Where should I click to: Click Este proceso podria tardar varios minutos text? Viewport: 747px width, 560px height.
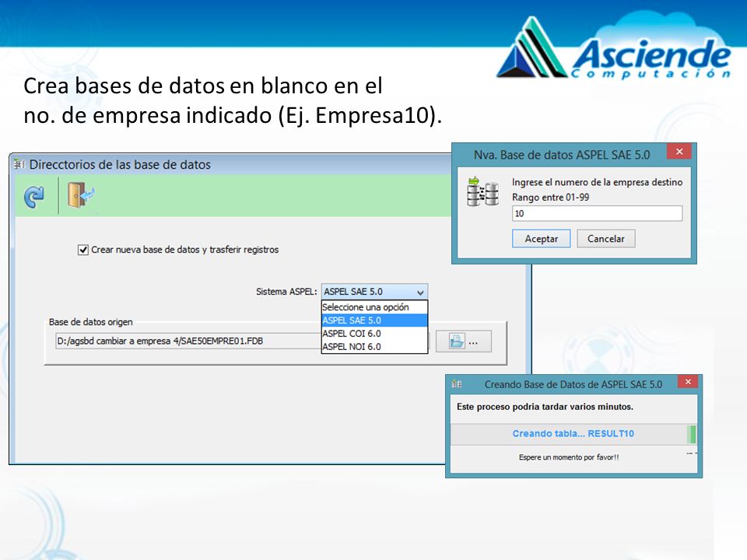pos(545,407)
